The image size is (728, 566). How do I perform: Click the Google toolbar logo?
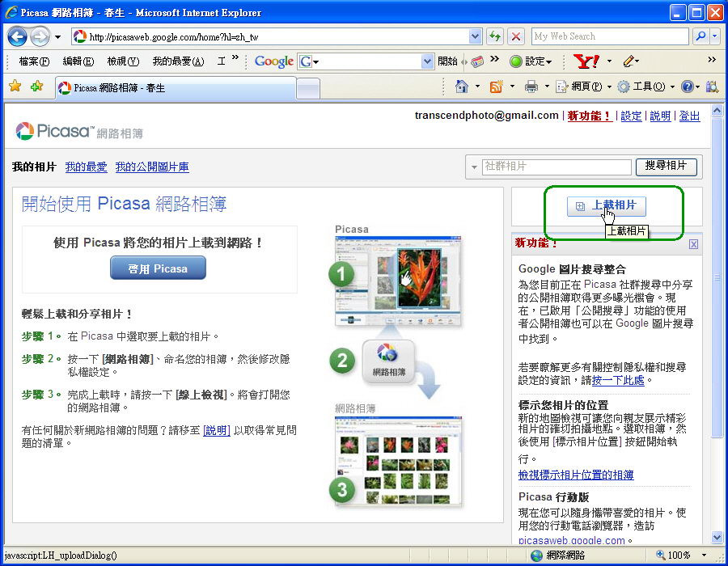pyautogui.click(x=274, y=61)
